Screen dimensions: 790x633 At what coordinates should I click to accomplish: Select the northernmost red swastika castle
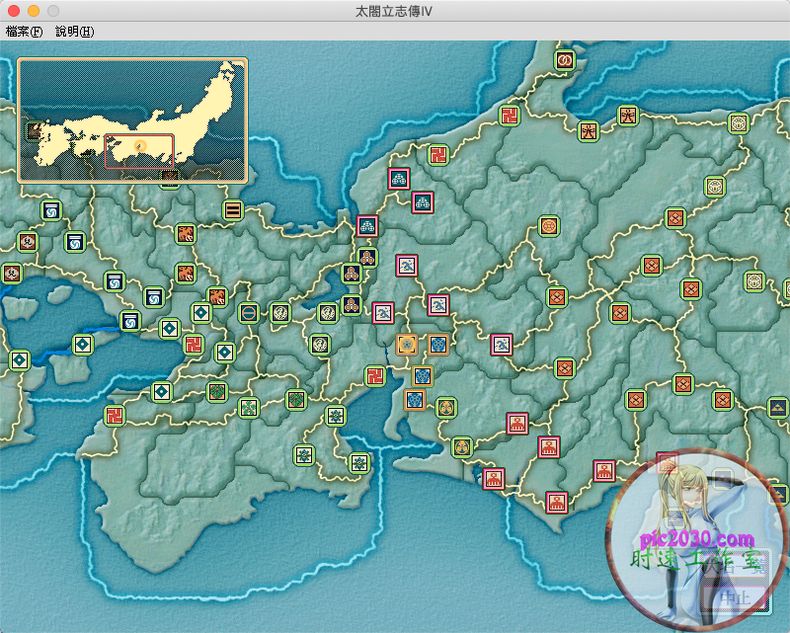(x=509, y=115)
